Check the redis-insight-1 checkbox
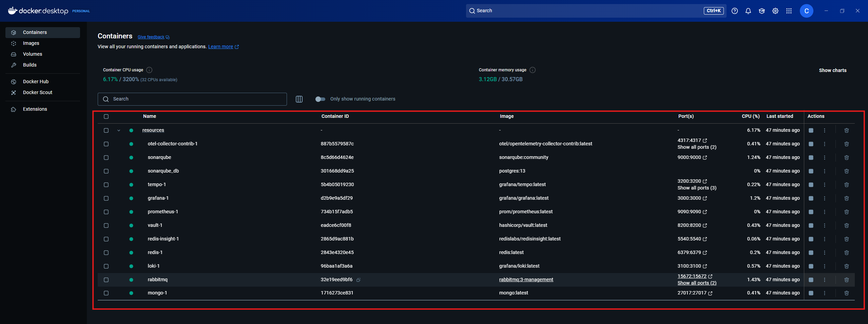The height and width of the screenshot is (324, 868). click(106, 239)
